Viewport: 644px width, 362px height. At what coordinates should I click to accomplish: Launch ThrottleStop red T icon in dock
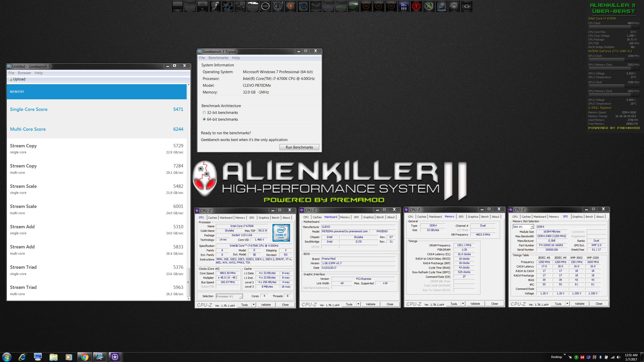416,6
